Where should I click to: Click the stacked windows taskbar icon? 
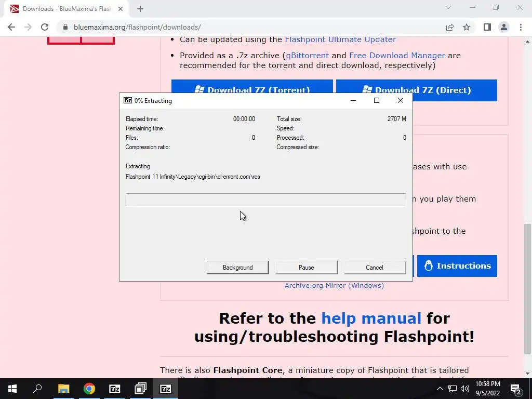click(x=140, y=389)
